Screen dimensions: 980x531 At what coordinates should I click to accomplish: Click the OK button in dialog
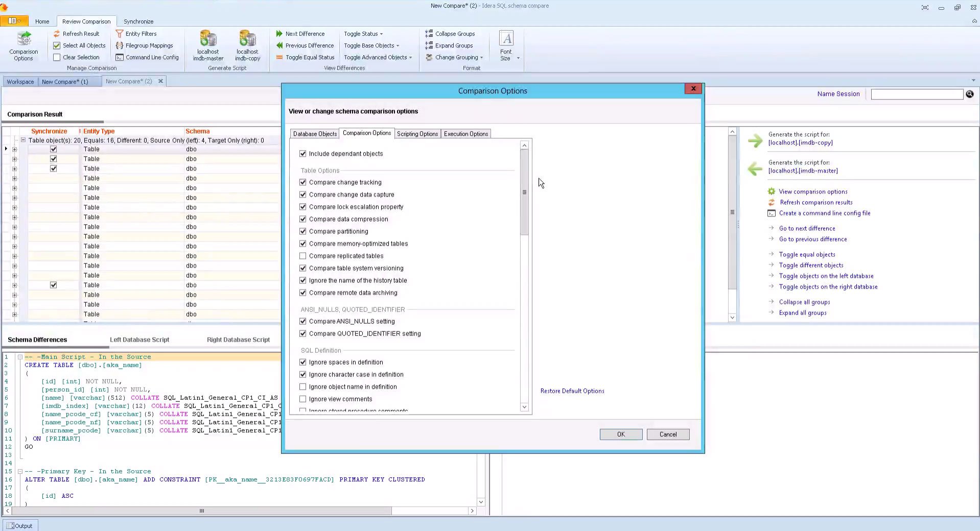click(x=621, y=434)
